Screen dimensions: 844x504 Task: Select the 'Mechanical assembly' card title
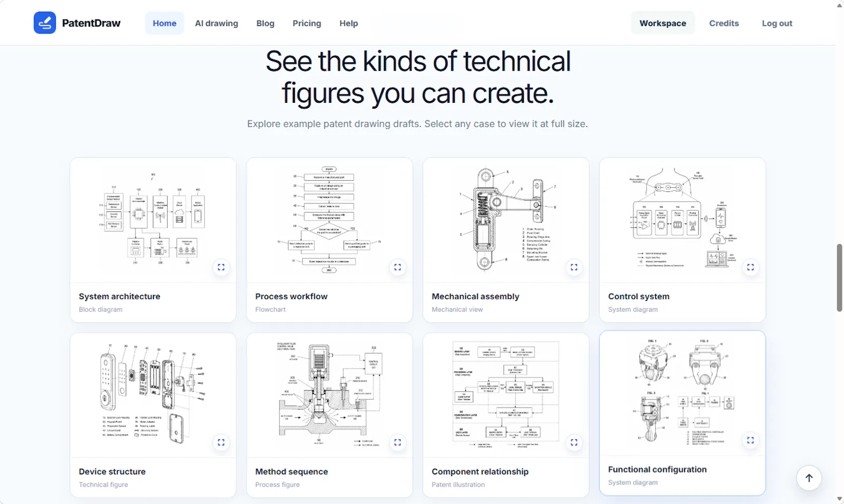click(x=475, y=296)
